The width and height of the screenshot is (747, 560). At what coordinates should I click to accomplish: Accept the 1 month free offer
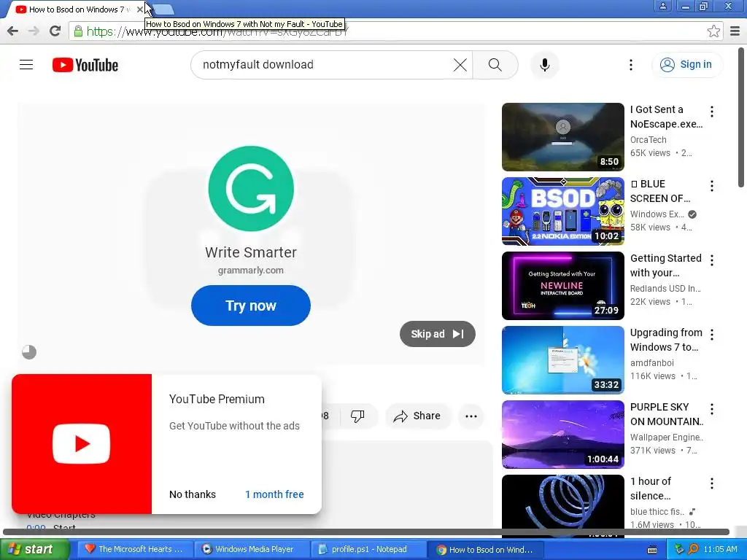(x=274, y=494)
